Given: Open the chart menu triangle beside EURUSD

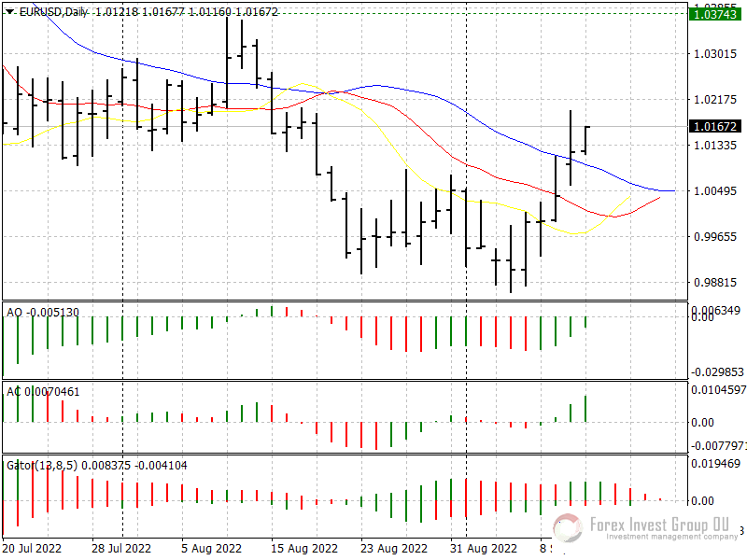Looking at the screenshot, I should coord(9,9).
